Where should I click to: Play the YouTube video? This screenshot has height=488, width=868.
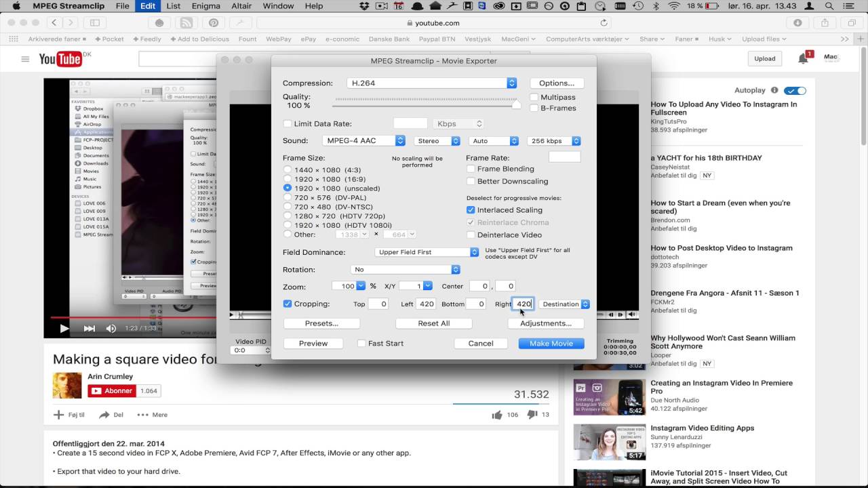[x=64, y=329]
